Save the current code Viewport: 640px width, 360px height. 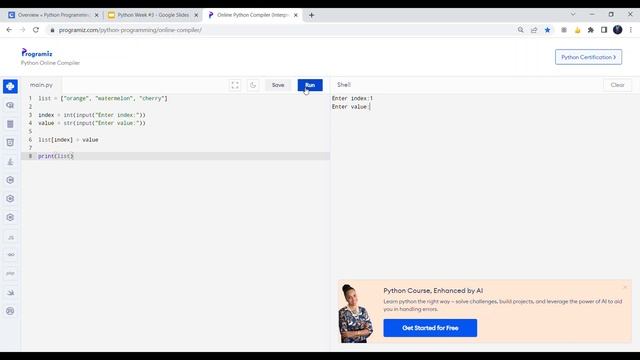[x=278, y=85]
